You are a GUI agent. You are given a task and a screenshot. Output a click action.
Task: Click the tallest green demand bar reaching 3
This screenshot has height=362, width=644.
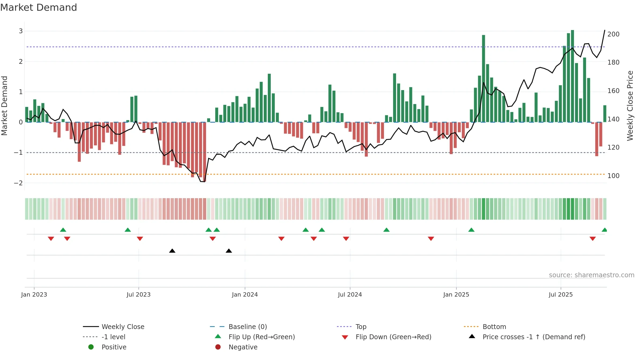click(x=572, y=76)
